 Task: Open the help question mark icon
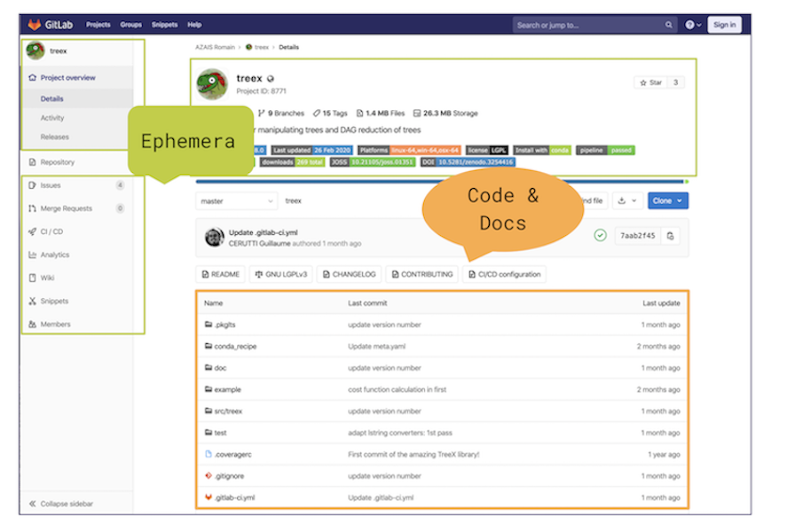point(689,25)
